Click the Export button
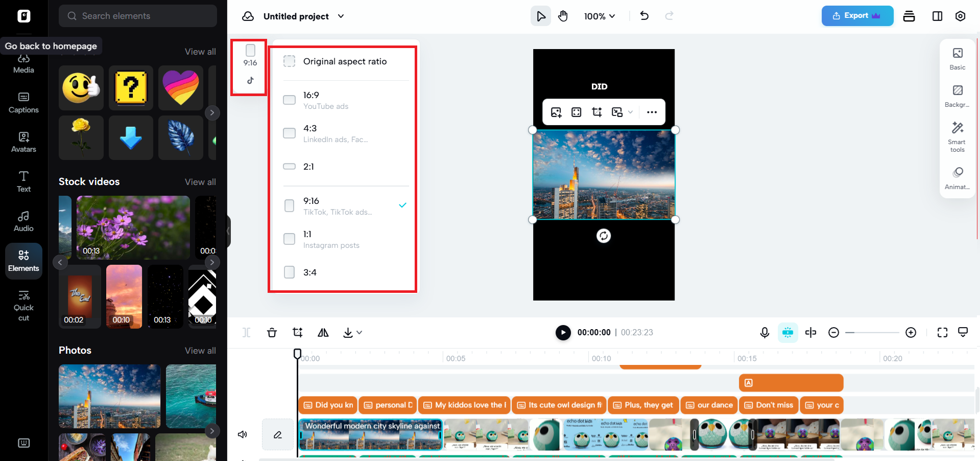980x461 pixels. click(x=857, y=16)
